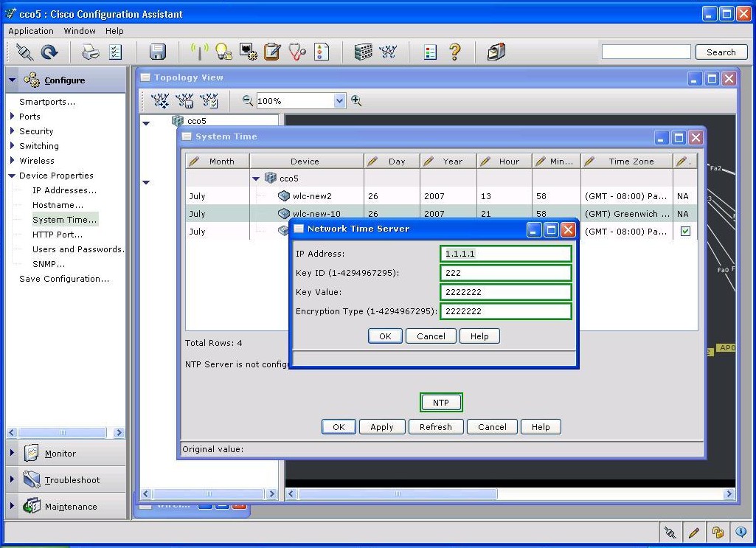Open the Smartports lightbulb icon
This screenshot has width=756, height=548.
click(x=223, y=52)
